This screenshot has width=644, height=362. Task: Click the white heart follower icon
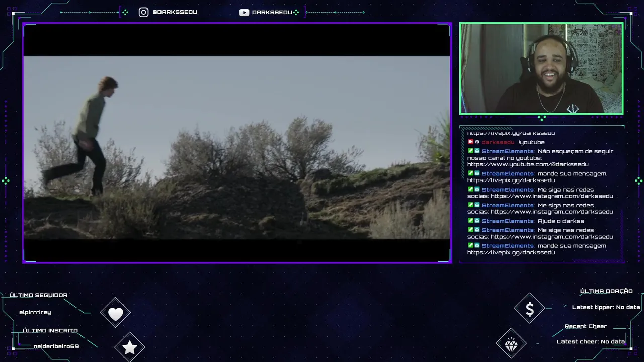pos(115,314)
